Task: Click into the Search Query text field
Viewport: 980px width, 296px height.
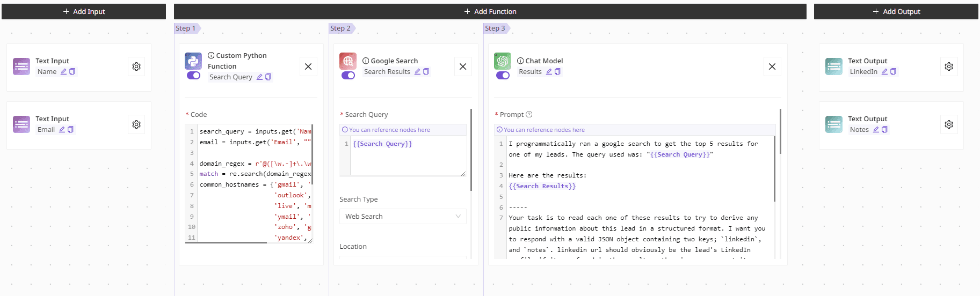Action: (408, 156)
